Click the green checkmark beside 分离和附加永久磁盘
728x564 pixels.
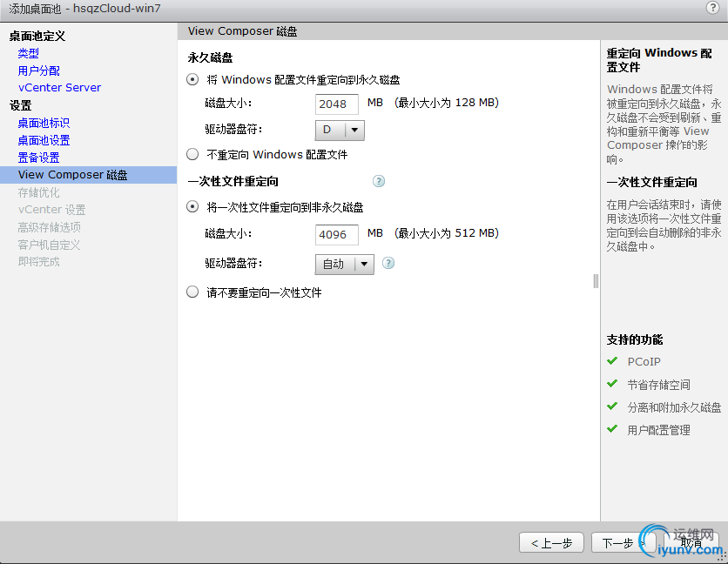click(612, 406)
